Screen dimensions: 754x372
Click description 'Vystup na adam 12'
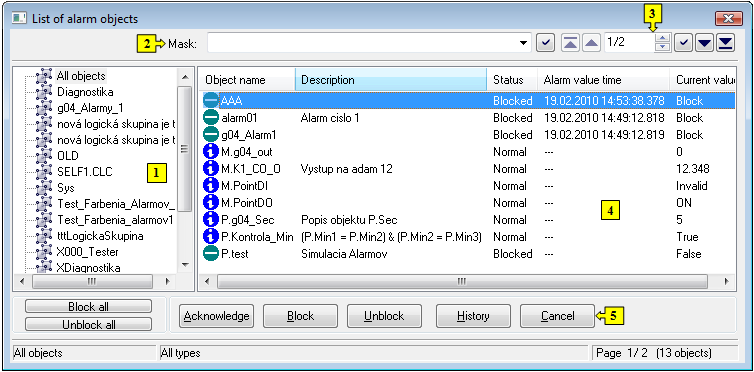347,169
